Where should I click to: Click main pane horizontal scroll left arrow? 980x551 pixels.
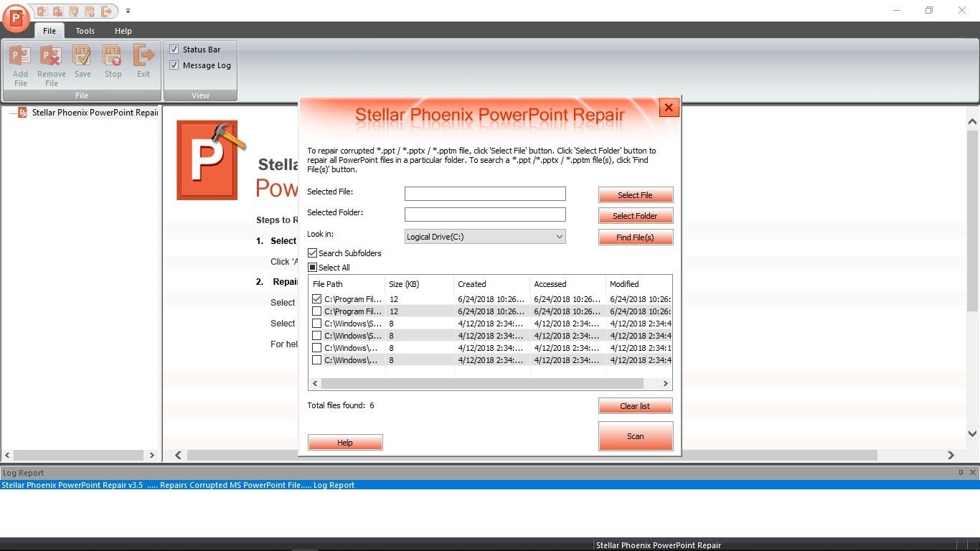click(x=179, y=456)
